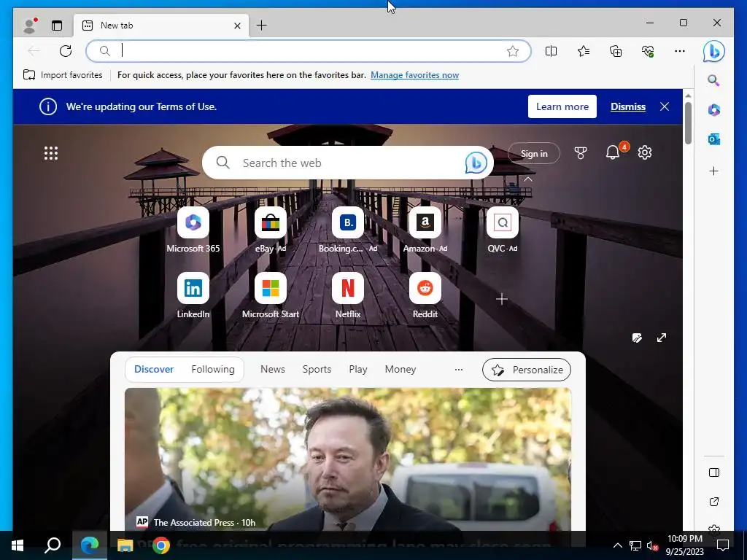Open Outlook in the sidebar

(x=713, y=139)
